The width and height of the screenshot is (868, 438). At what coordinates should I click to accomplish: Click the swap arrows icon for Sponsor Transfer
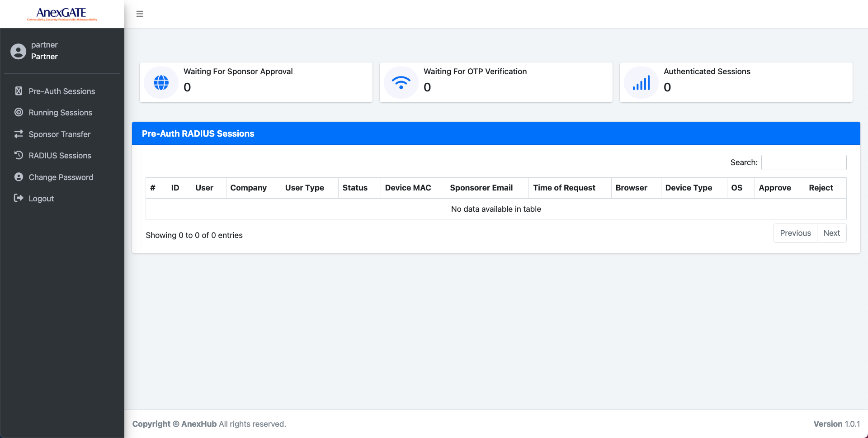(19, 134)
